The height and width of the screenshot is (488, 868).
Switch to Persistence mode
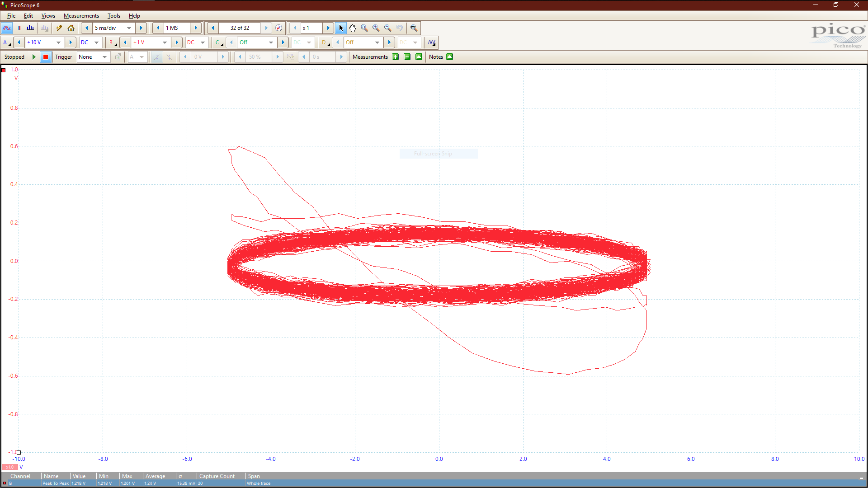coord(19,28)
